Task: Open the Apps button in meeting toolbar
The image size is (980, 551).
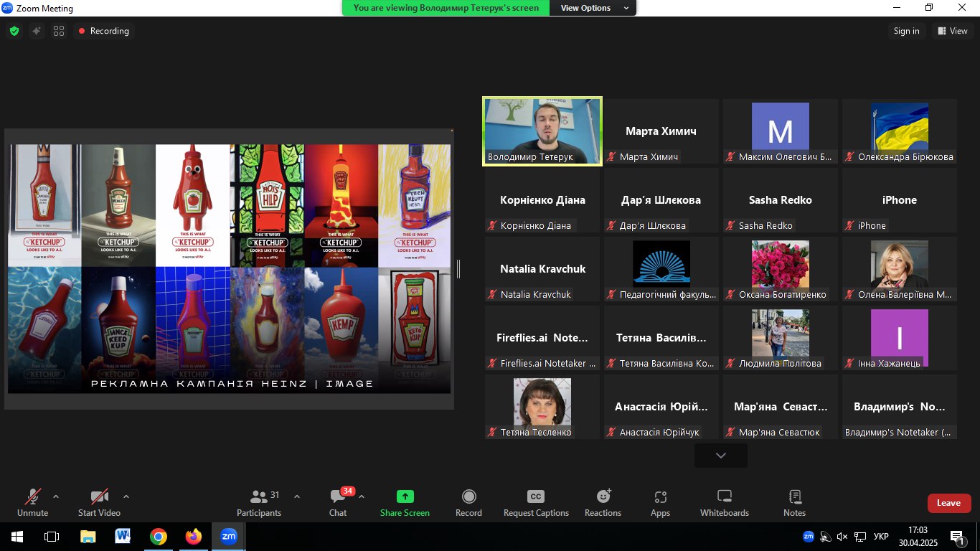Action: click(660, 502)
